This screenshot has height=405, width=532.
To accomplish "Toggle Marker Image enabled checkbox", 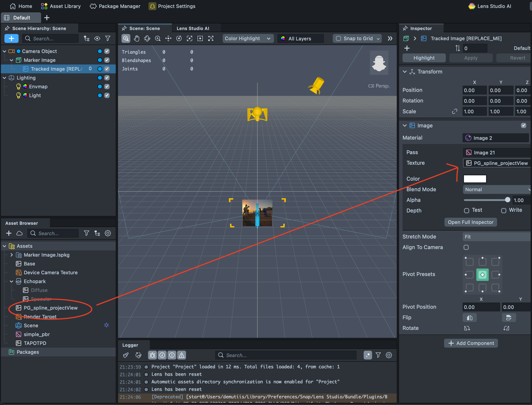I will click(107, 60).
